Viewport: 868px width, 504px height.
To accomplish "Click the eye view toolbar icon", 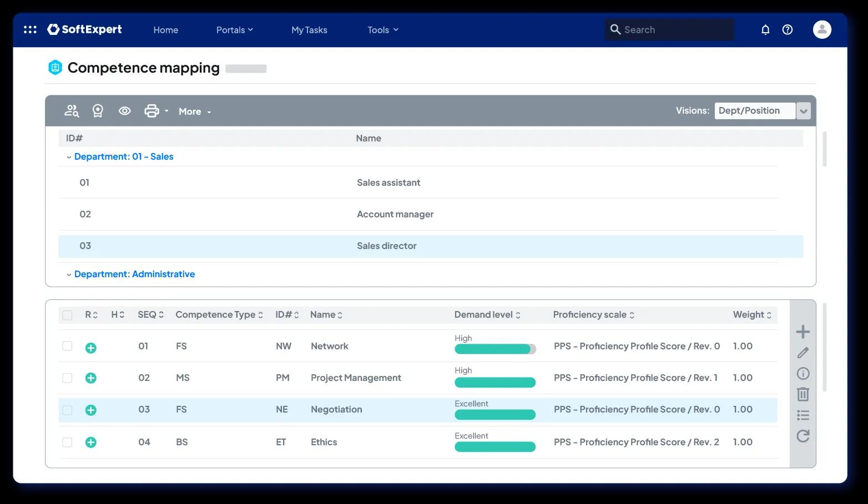I will point(125,111).
